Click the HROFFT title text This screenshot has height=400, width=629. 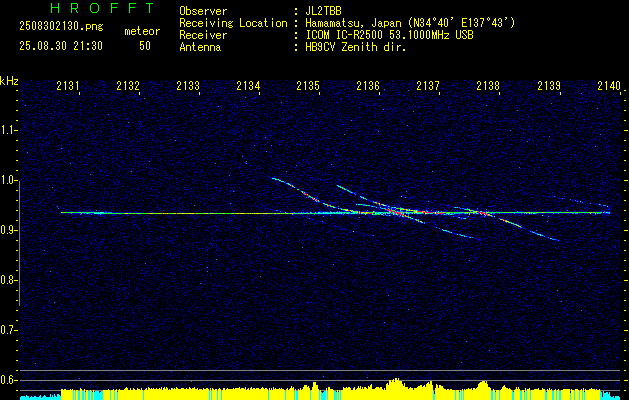[x=102, y=8]
